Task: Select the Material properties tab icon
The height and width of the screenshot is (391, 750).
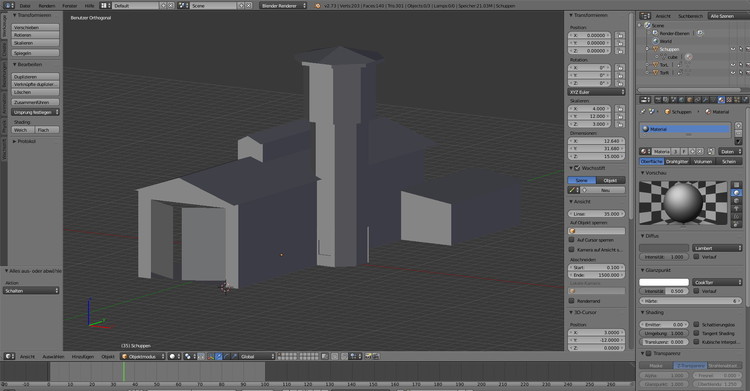Action: coord(721,100)
